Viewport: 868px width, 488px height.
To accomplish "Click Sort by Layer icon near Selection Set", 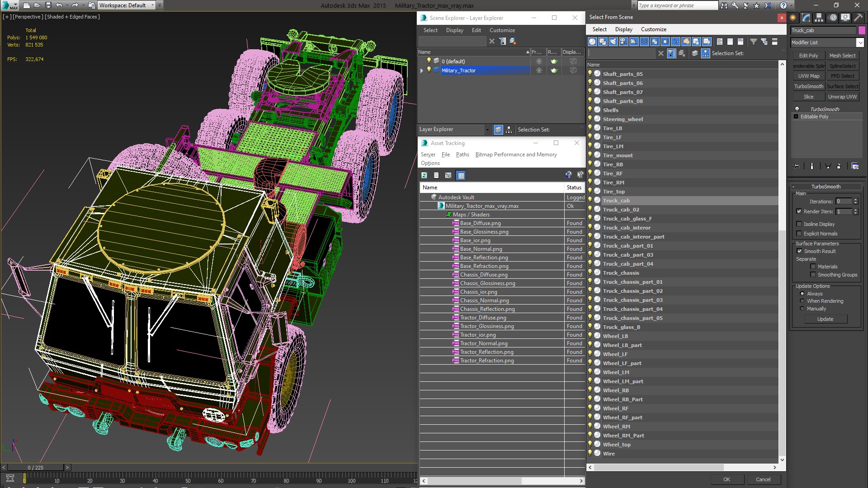I will pyautogui.click(x=695, y=53).
